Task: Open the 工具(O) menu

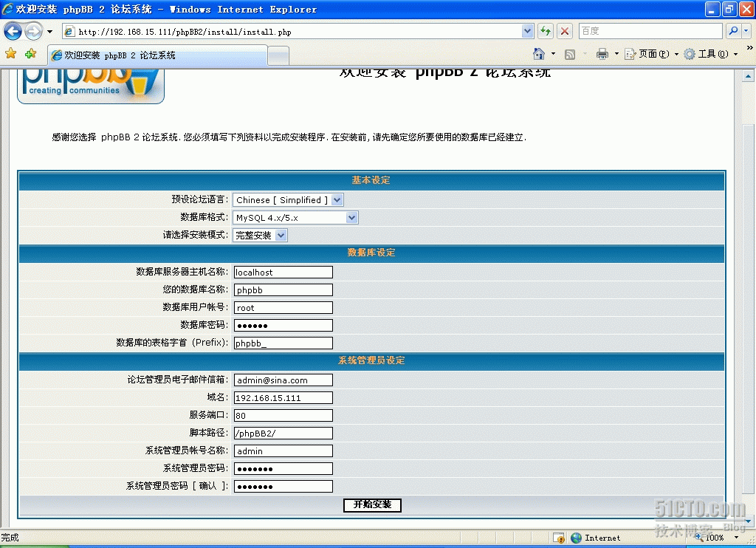Action: point(711,54)
